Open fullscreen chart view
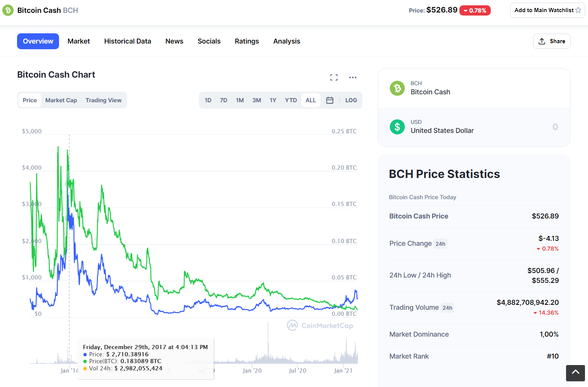Viewport: 588px width, 387px height. pyautogui.click(x=334, y=77)
